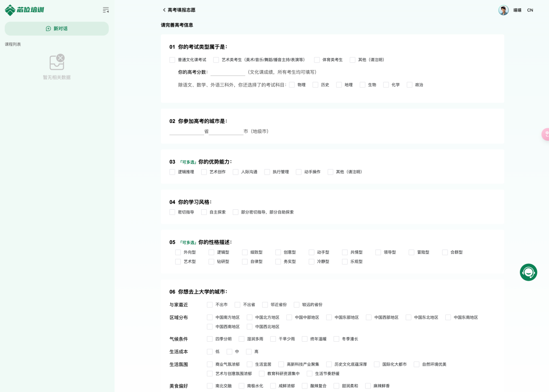Screen dimensions: 549x392
Task: Click the 高考分数 score input field
Action: click(x=228, y=72)
